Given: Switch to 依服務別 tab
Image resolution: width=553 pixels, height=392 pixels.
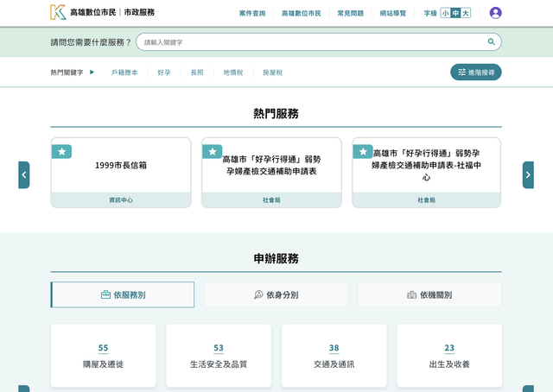Looking at the screenshot, I should (x=123, y=294).
